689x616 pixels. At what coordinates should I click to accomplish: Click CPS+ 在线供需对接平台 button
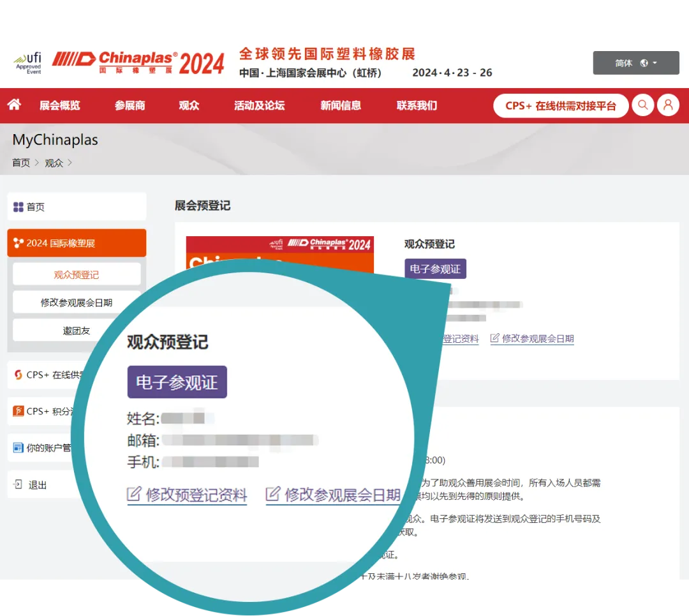point(561,105)
